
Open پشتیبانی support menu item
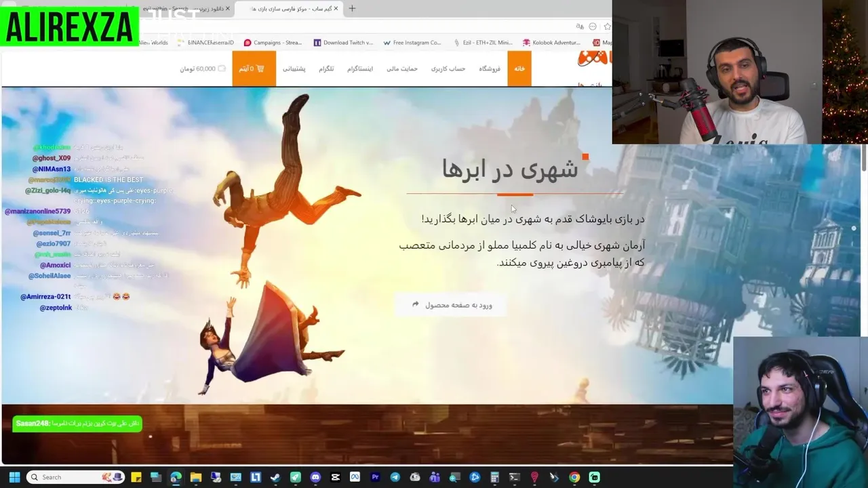click(294, 68)
